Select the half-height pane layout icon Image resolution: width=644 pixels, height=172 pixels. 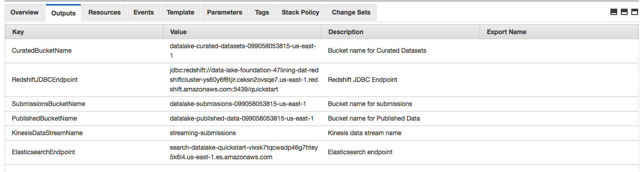(624, 12)
